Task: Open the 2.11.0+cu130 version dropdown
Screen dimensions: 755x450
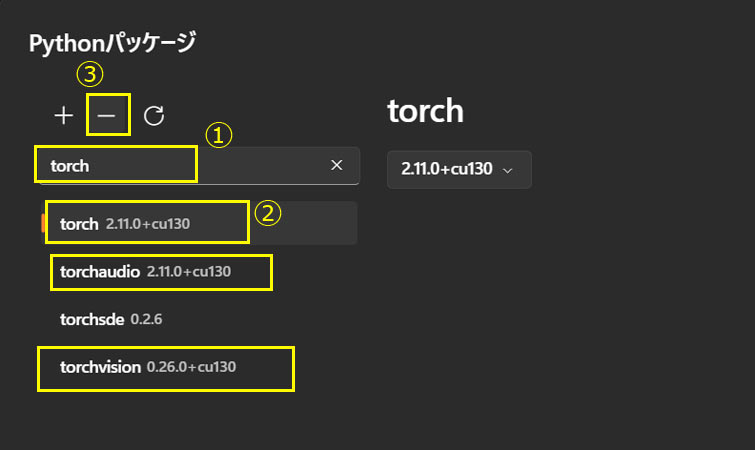Action: [459, 169]
